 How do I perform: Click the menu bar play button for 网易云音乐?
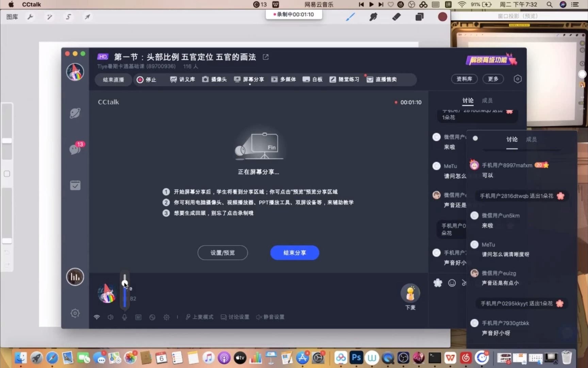point(371,4)
